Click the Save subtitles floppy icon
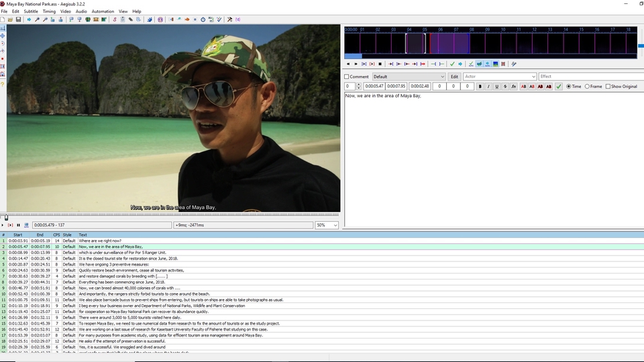Viewport: 644px width, 362px height. pyautogui.click(x=19, y=19)
